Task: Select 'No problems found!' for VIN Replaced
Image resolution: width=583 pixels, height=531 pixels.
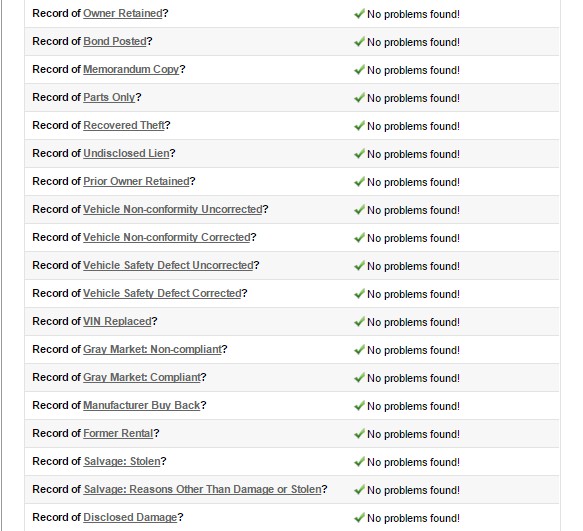Action: [413, 322]
